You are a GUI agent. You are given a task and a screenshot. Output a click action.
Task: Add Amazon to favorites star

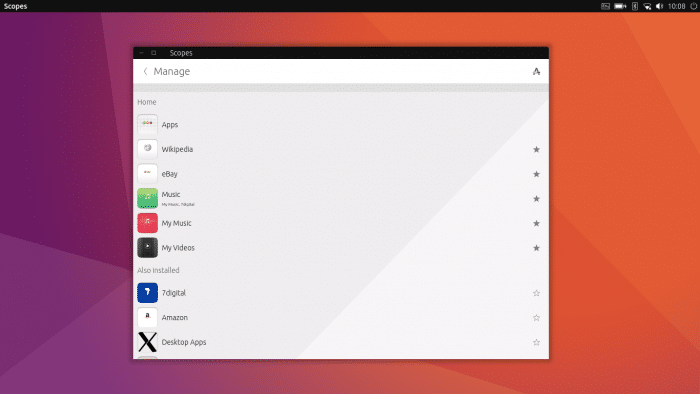(x=536, y=318)
